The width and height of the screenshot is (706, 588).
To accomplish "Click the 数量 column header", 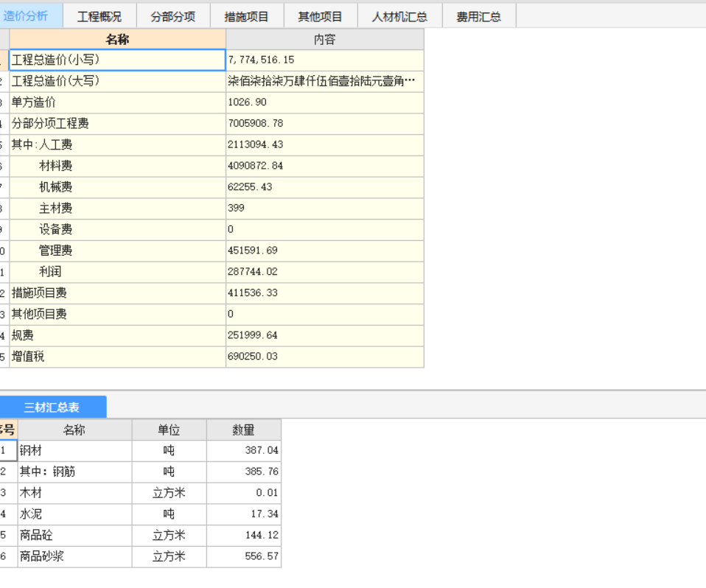I will [x=244, y=430].
